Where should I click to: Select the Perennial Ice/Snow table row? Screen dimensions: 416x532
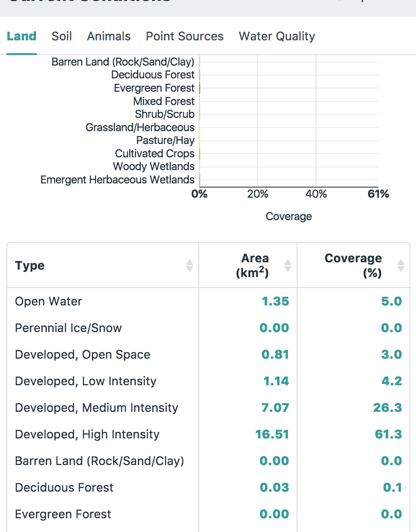(69, 328)
